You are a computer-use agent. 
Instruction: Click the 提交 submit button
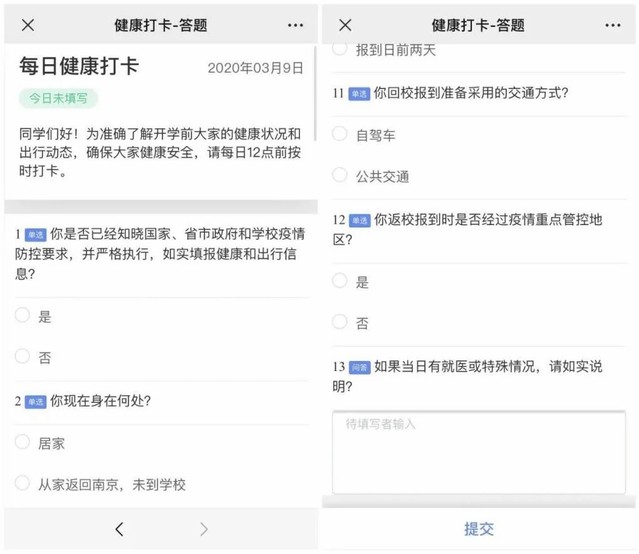(x=479, y=529)
